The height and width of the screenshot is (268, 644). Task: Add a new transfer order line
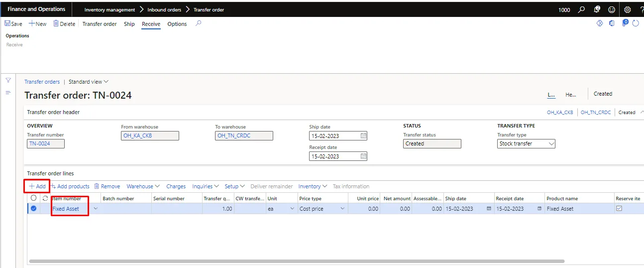37,186
